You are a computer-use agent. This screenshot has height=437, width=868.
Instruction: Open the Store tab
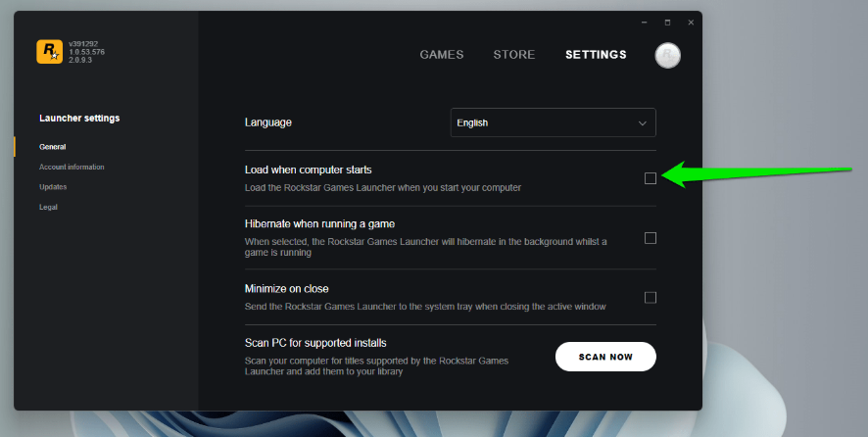coord(514,55)
